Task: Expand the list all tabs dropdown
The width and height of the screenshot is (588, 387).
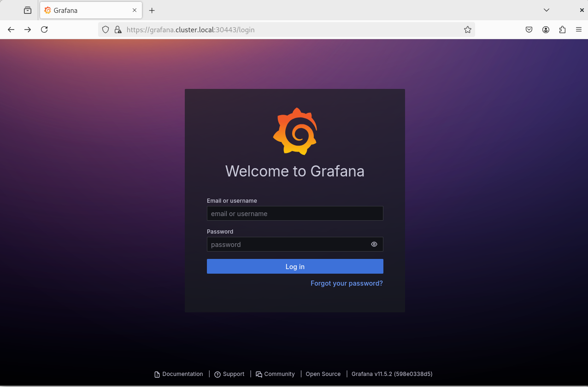Action: [x=546, y=10]
